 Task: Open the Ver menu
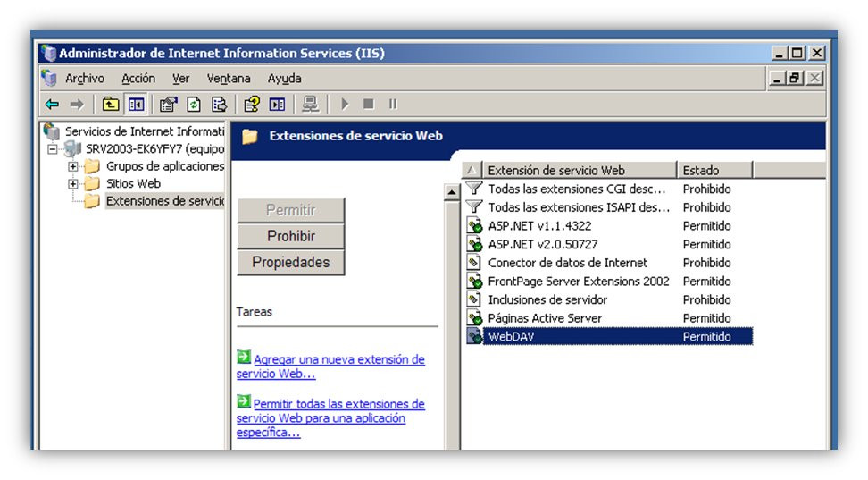pos(180,78)
